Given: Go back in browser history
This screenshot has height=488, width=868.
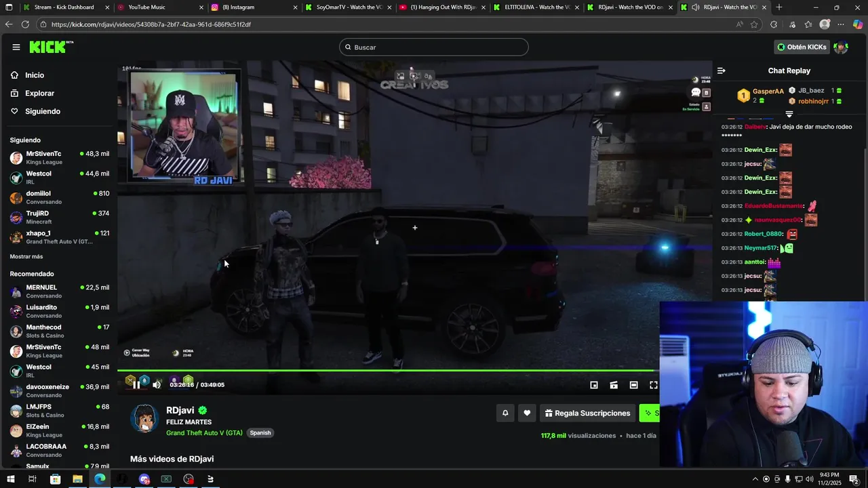Looking at the screenshot, I should tap(9, 24).
